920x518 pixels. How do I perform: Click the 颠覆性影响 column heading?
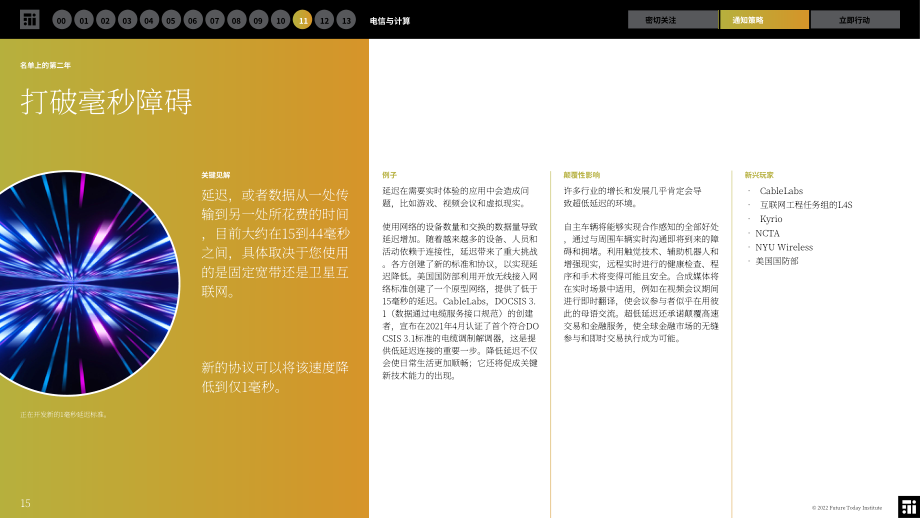581,175
